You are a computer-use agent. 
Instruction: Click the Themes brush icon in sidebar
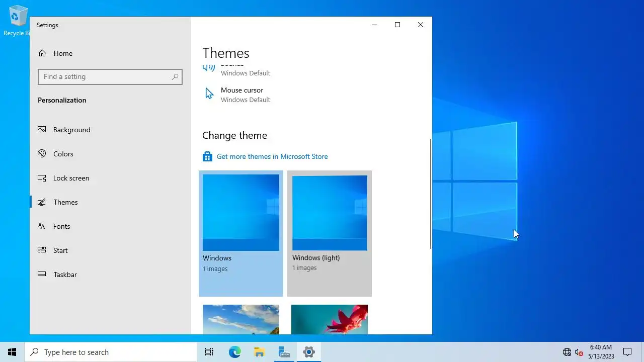click(x=42, y=202)
